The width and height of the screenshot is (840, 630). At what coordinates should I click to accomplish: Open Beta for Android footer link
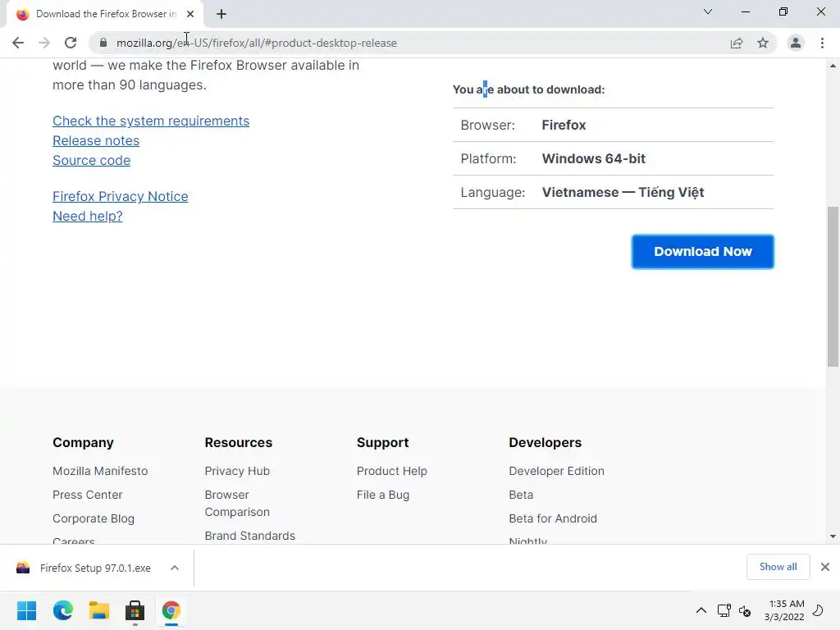tap(553, 518)
